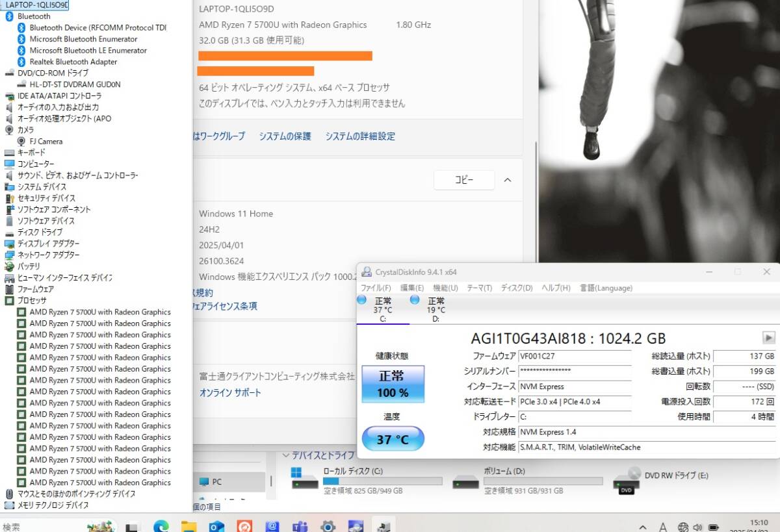The image size is (780, 532).
Task: Switch to the C: disk tab at 37 °C
Action: 383,309
